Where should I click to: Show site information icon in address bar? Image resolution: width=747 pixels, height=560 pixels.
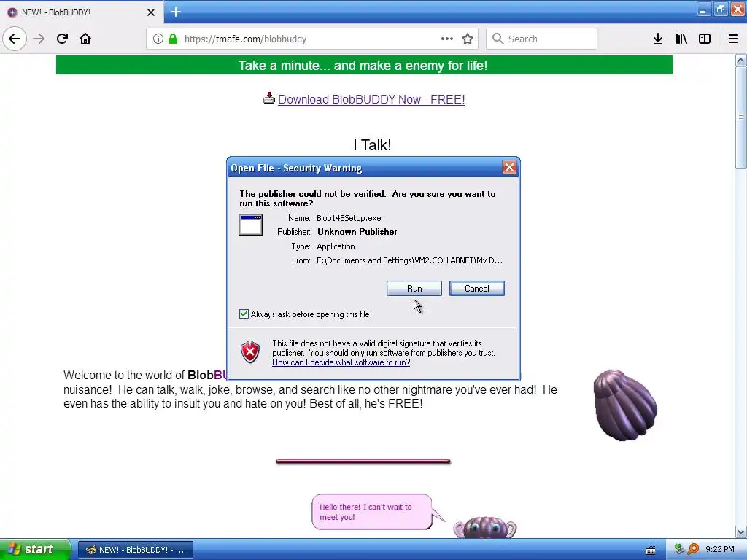pos(158,39)
